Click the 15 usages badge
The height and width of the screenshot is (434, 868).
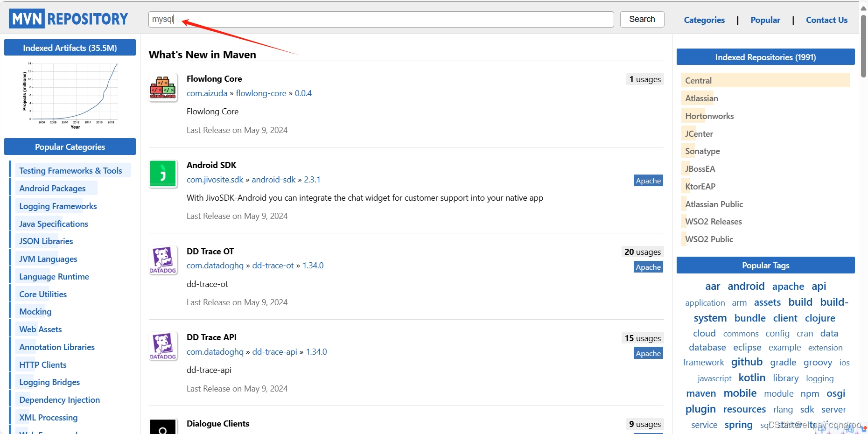pyautogui.click(x=643, y=338)
